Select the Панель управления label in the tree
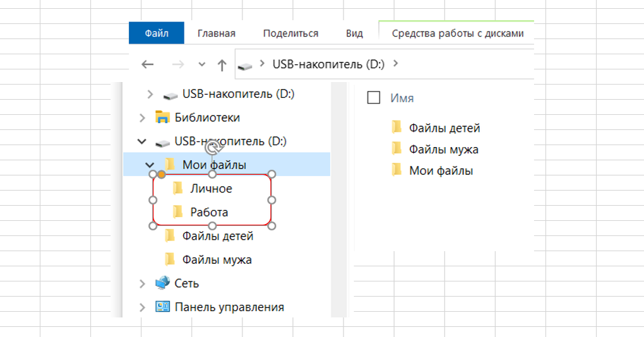644x337 pixels. click(229, 307)
